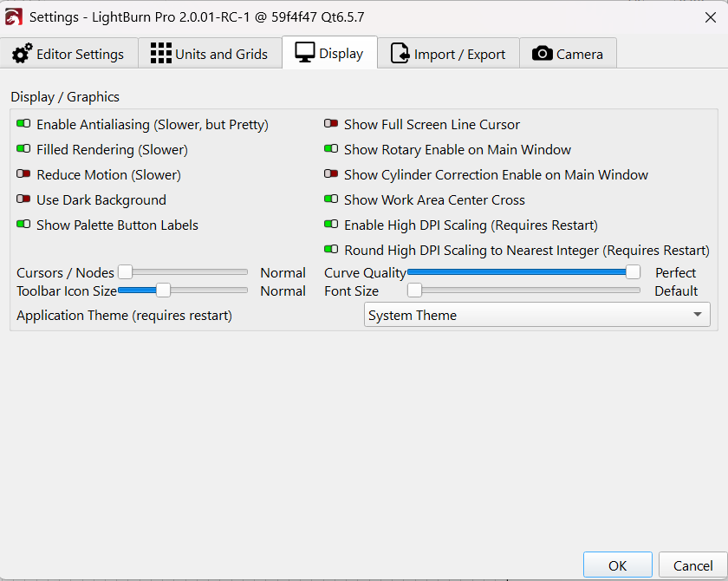
Task: Click the Toolbar Icon Size label
Action: click(67, 291)
